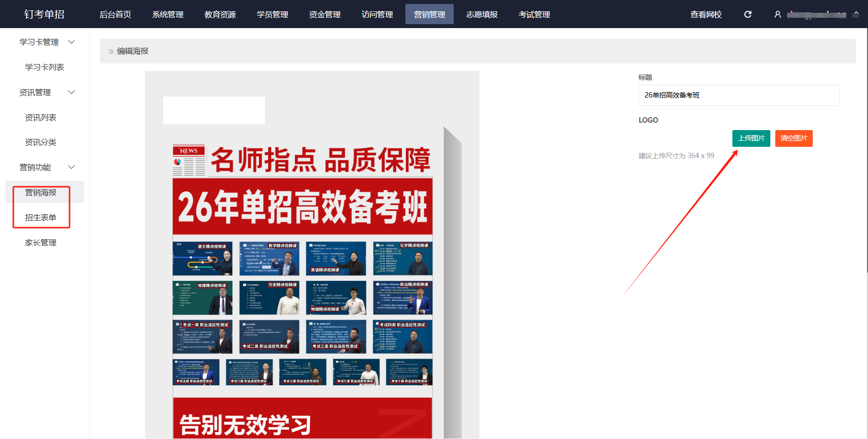Screen dimensions: 868x439
Task: Collapse the 资讯管理 sidebar section
Action: coord(72,92)
